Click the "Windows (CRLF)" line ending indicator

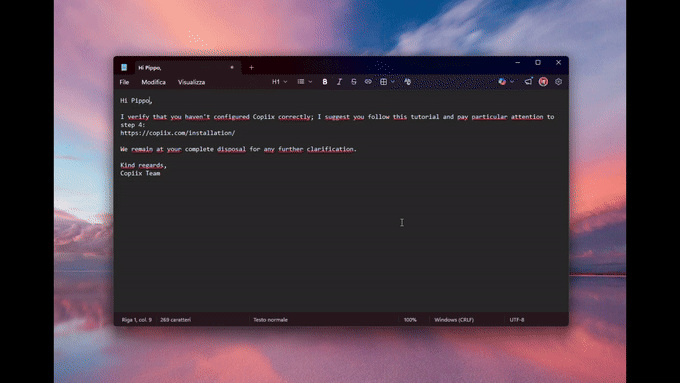click(454, 320)
